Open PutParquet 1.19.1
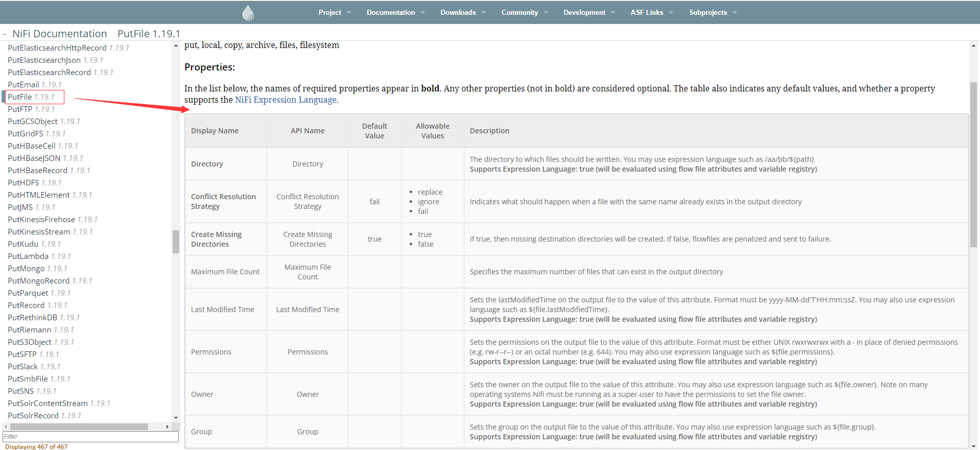This screenshot has width=980, height=450. 39,293
